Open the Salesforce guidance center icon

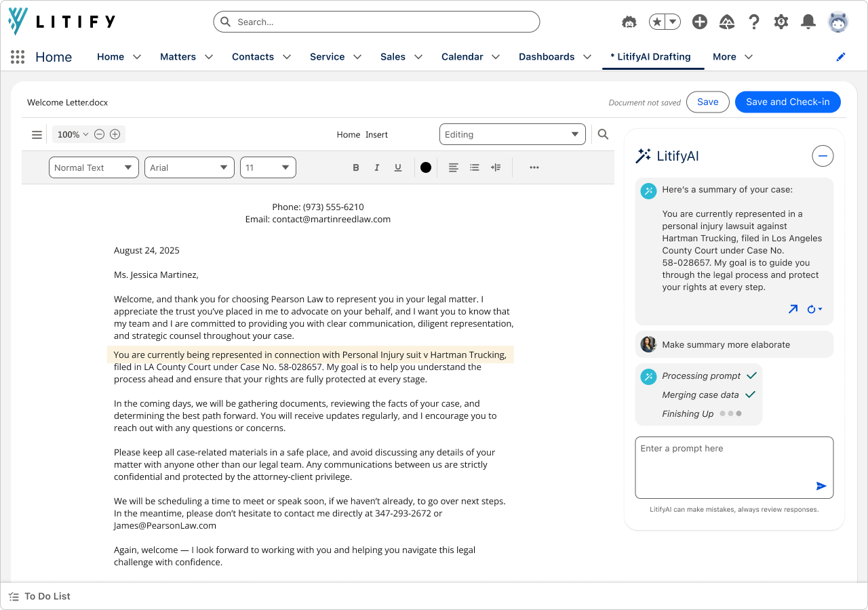[727, 22]
